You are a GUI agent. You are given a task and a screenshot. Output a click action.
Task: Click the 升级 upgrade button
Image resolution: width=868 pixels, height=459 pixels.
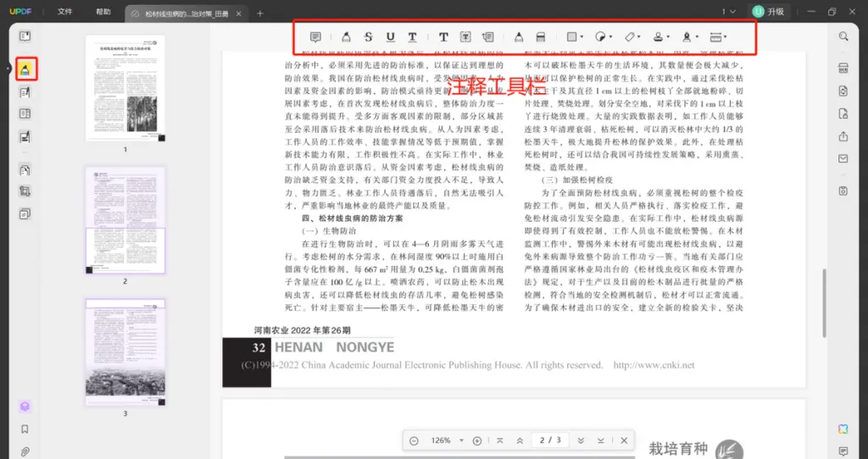[770, 12]
